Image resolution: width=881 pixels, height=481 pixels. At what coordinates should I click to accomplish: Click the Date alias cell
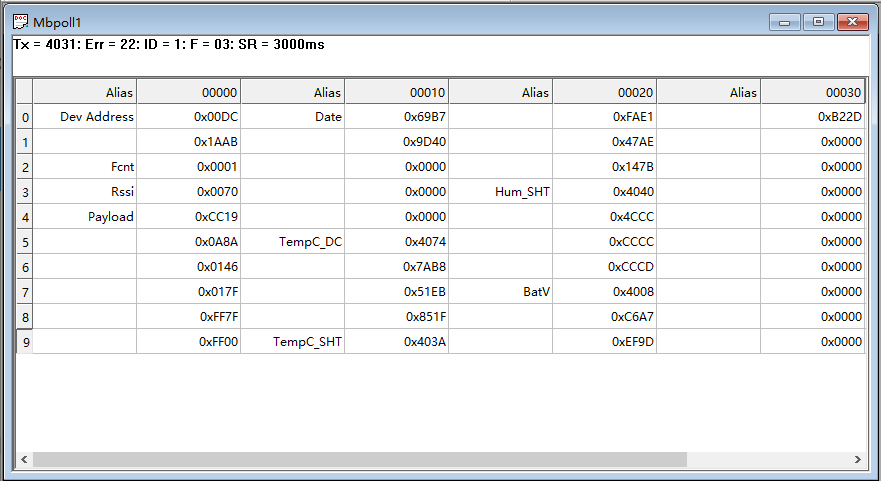pos(293,117)
